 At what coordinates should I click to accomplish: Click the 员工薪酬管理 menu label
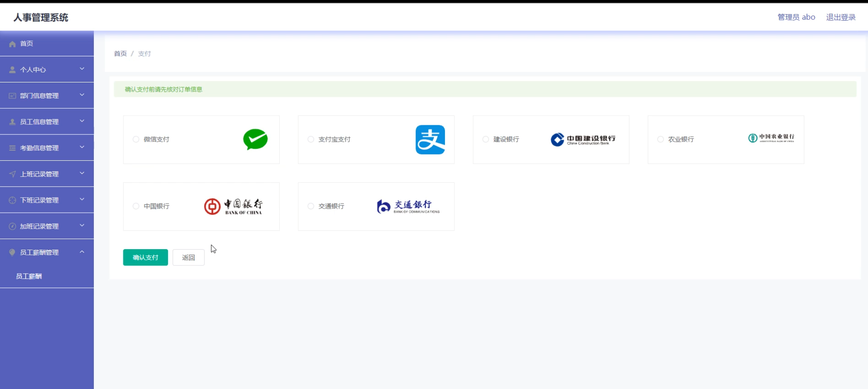pos(39,252)
